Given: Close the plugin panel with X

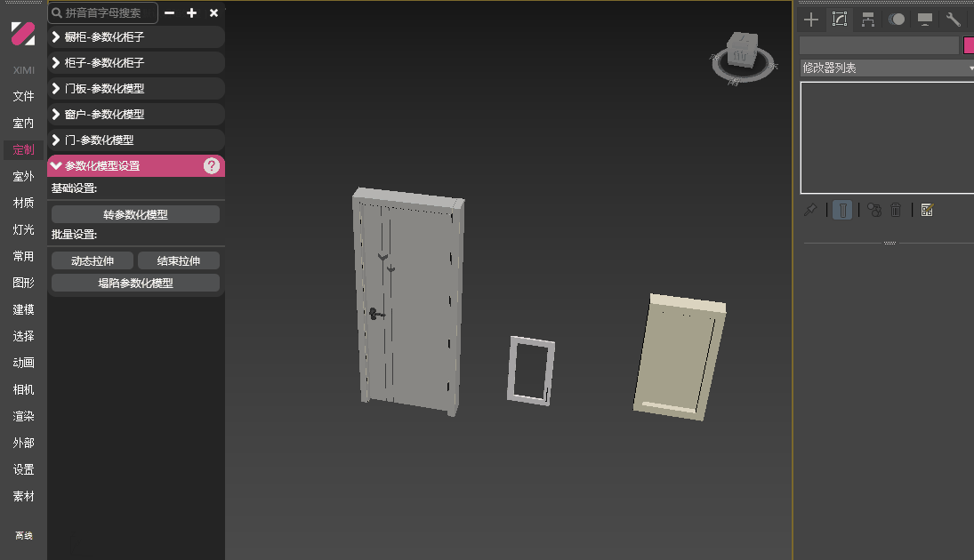Looking at the screenshot, I should [x=213, y=12].
